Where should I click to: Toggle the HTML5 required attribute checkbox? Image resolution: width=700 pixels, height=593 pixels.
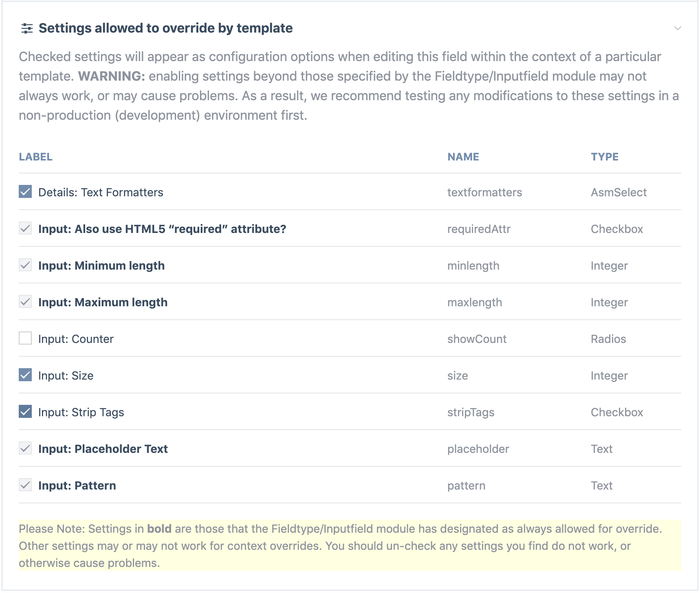(25, 228)
